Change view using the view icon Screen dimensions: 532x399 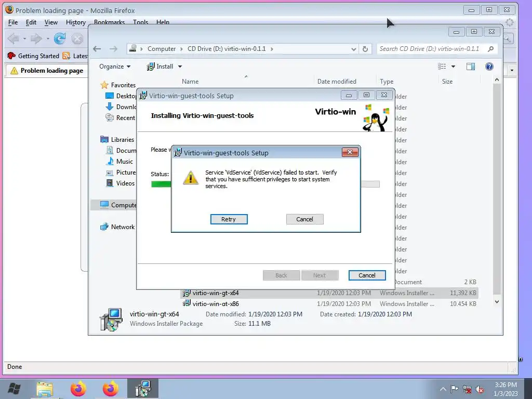pyautogui.click(x=442, y=66)
